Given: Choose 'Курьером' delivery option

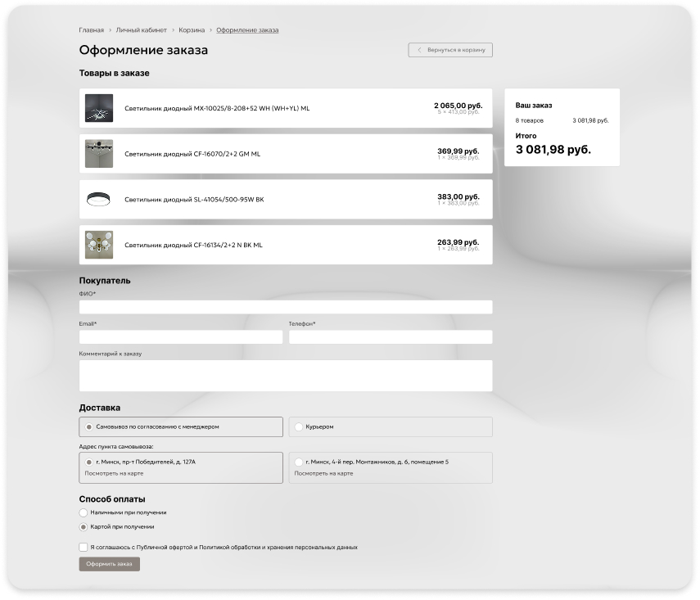Looking at the screenshot, I should (299, 426).
